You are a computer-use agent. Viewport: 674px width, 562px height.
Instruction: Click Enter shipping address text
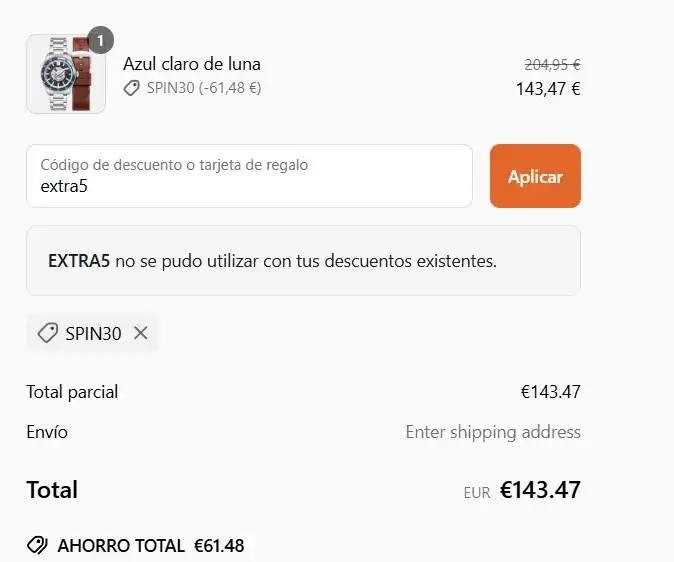[492, 432]
